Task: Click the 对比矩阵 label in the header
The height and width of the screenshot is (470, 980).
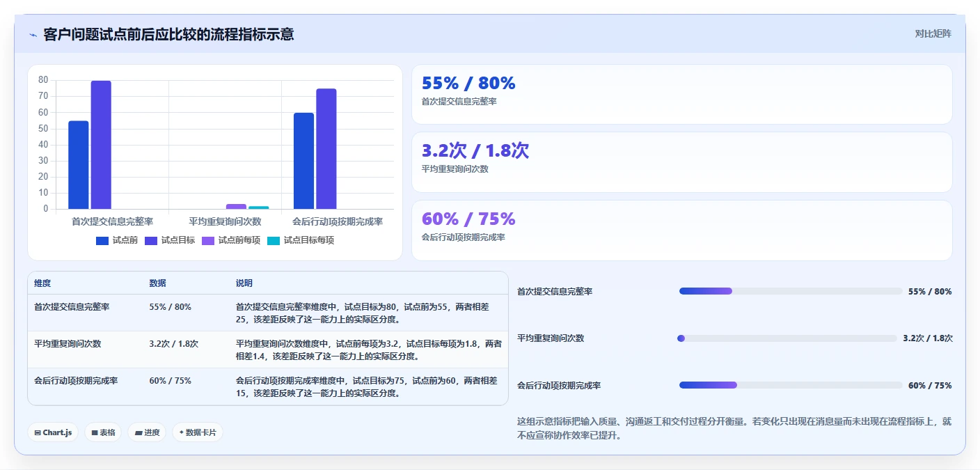Action: pyautogui.click(x=933, y=33)
